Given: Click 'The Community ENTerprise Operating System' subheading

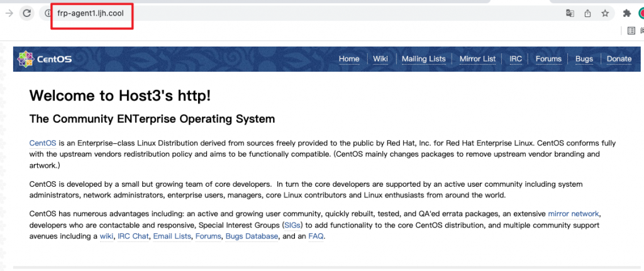Looking at the screenshot, I should tap(152, 119).
